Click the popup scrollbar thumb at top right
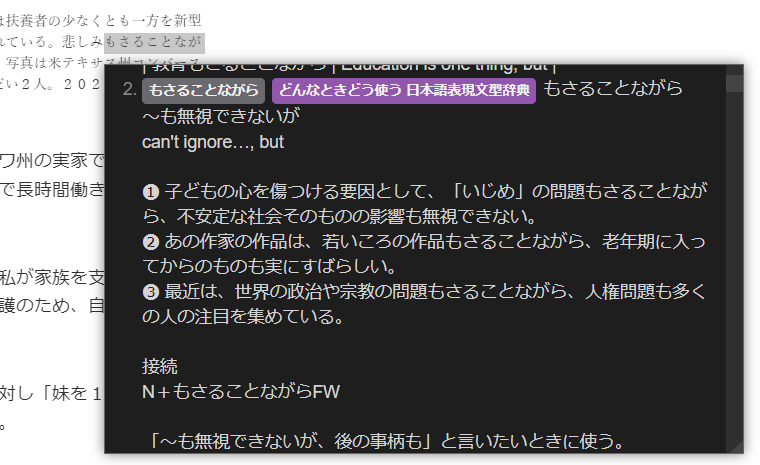The image size is (760, 465). coord(735,83)
